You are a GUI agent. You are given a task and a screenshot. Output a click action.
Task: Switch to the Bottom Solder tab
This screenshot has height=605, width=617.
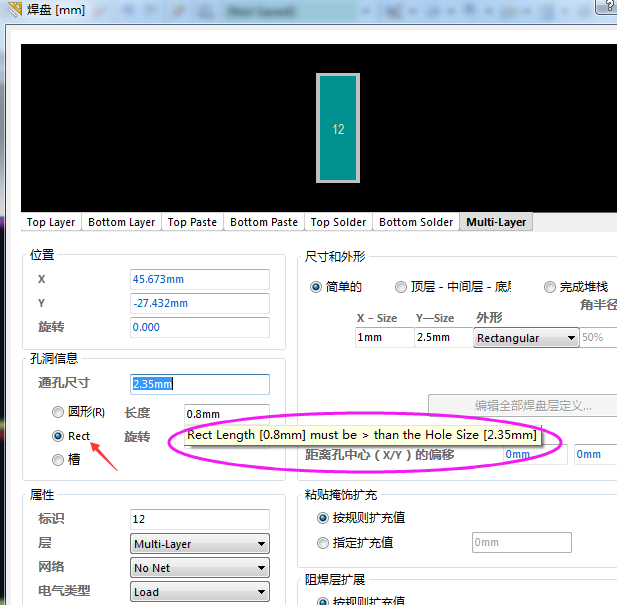click(x=416, y=222)
